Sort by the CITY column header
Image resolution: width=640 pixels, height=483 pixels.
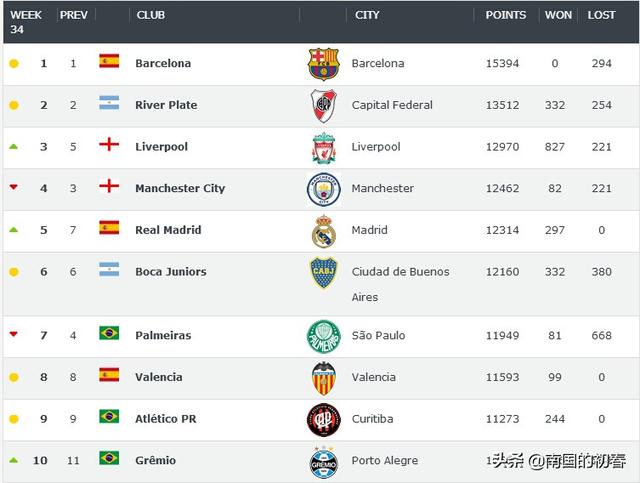click(367, 15)
